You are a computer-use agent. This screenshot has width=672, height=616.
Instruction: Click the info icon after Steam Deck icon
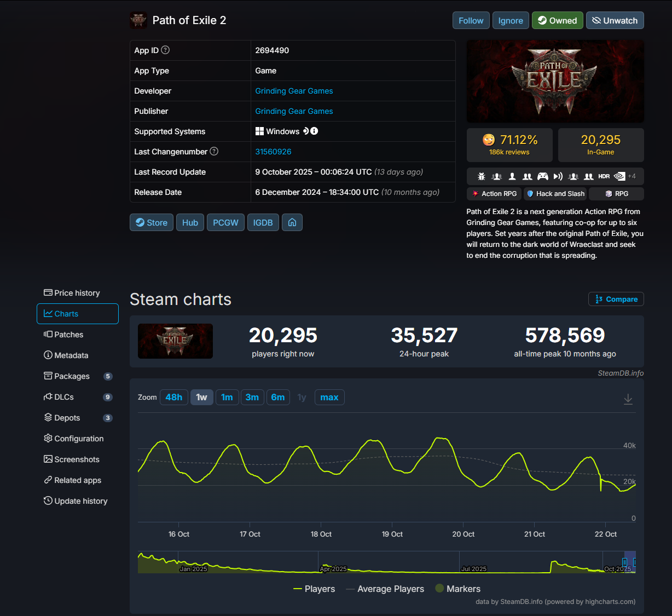coord(314,131)
